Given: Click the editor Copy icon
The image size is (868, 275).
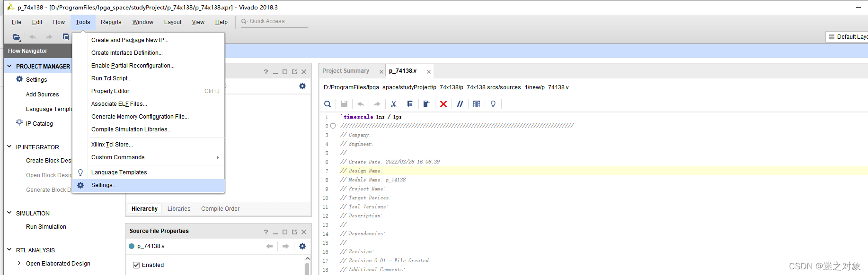Looking at the screenshot, I should [x=410, y=104].
